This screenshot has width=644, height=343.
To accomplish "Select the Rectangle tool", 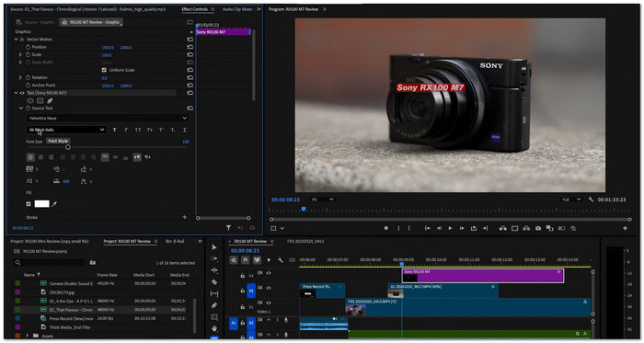I will [x=214, y=317].
